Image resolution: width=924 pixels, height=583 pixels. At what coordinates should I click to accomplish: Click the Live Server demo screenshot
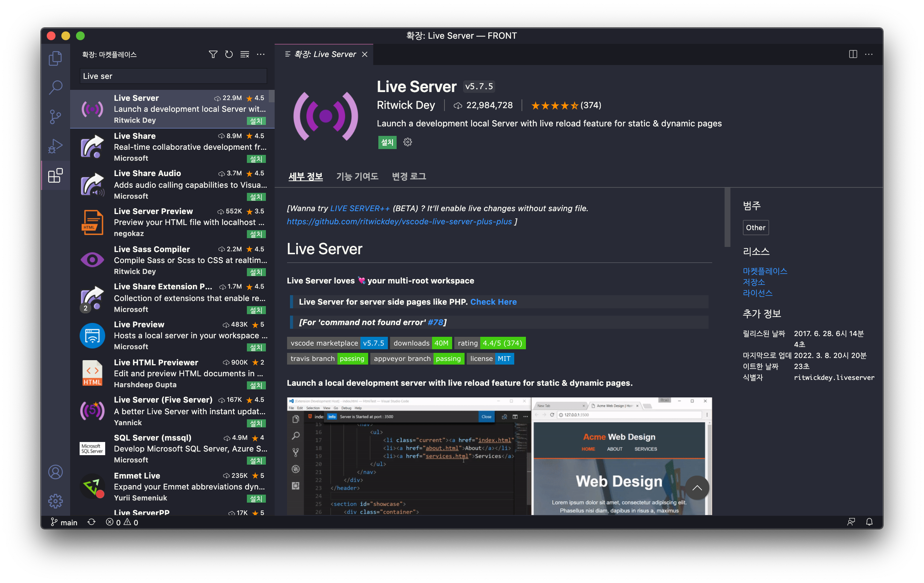point(499,456)
